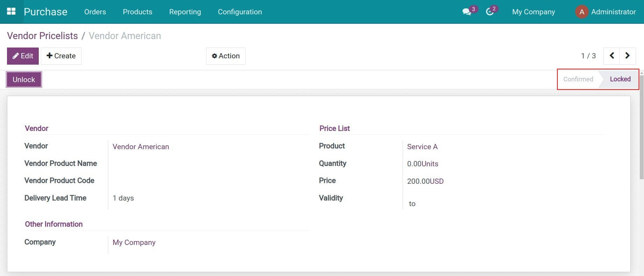Open the Administrator user menu
This screenshot has height=276, width=644.
(x=613, y=12)
